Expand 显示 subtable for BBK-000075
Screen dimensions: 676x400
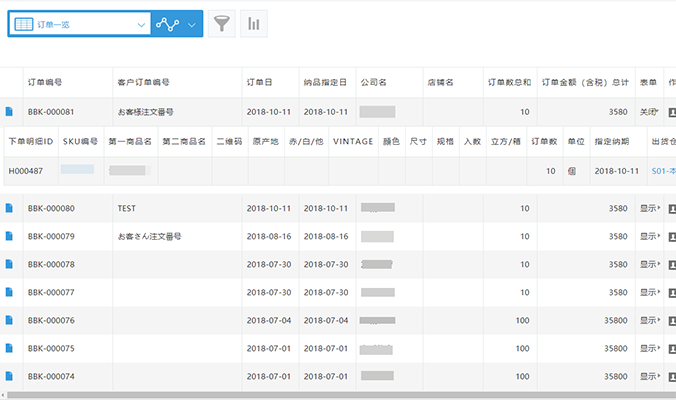tap(650, 348)
